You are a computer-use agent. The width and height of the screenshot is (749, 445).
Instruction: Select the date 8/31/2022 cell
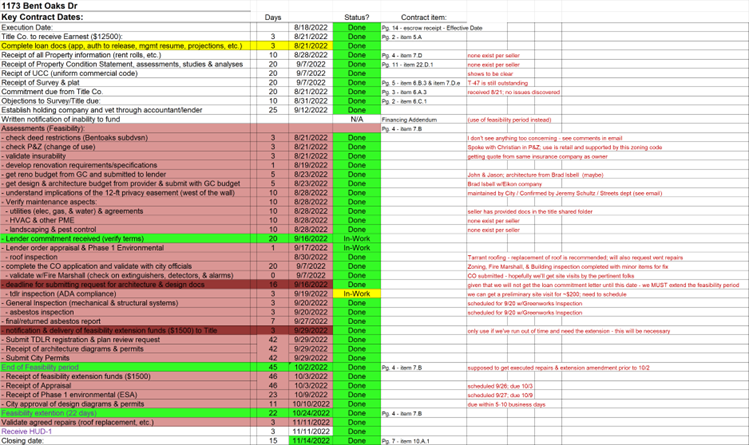click(310, 101)
